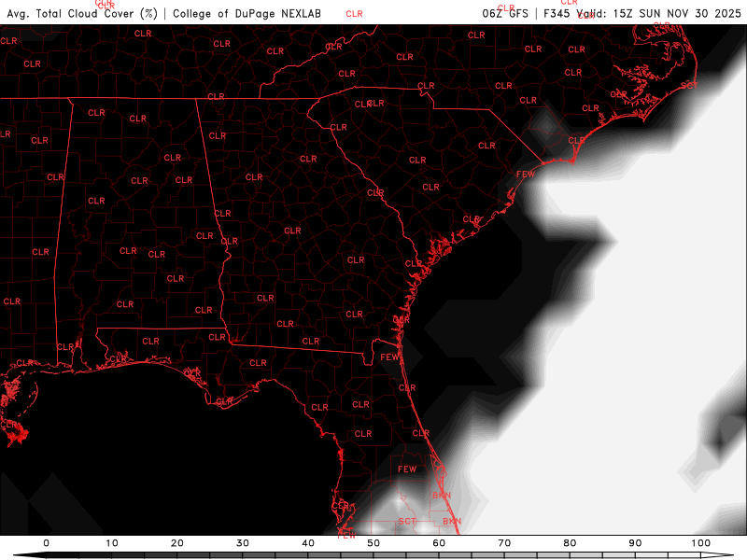
Task: Select the 70 label on the scale
Action: click(504, 543)
